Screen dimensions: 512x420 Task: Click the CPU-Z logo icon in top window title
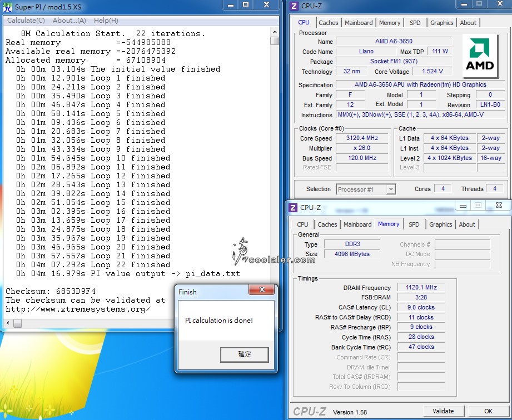pos(294,6)
